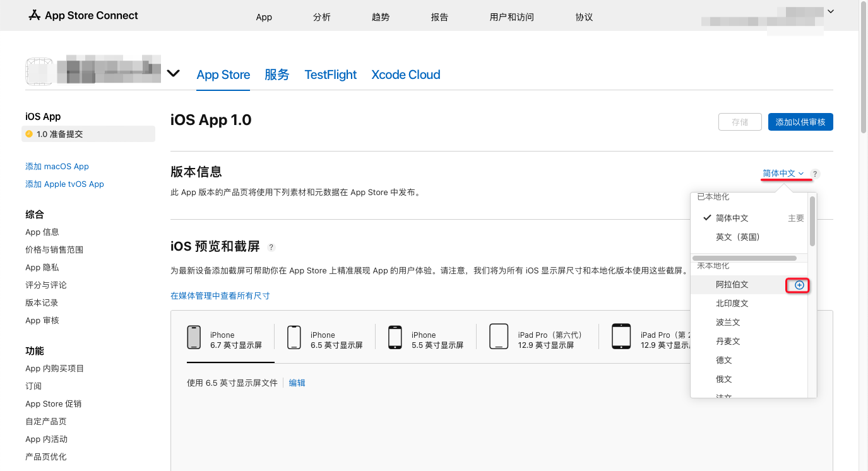Click 添加 Apple tvOS App link
The width and height of the screenshot is (868, 471).
click(64, 184)
